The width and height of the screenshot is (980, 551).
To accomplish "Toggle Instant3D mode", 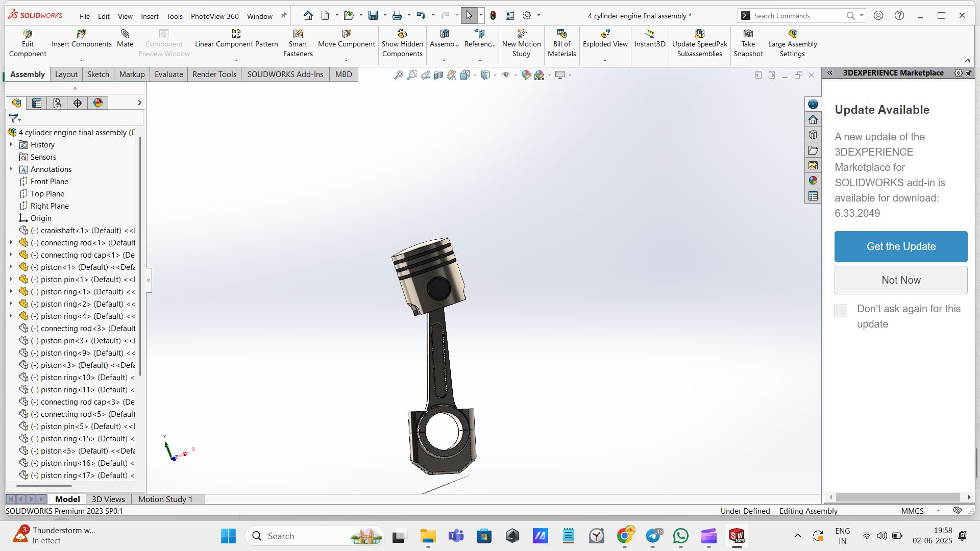I will click(x=649, y=34).
